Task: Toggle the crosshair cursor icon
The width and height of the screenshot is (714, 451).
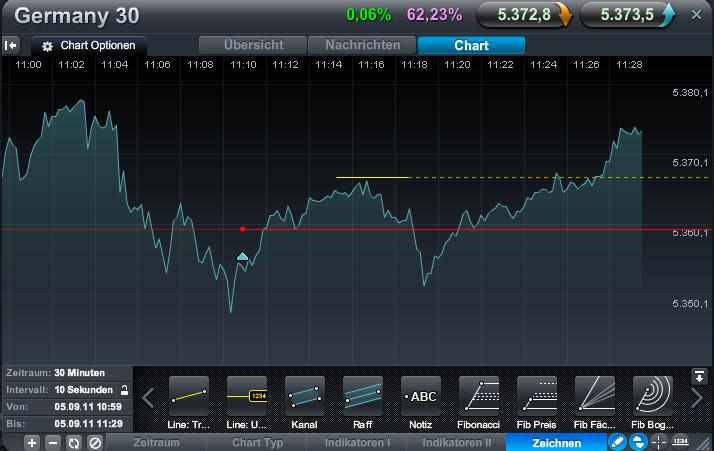Action: [x=658, y=442]
